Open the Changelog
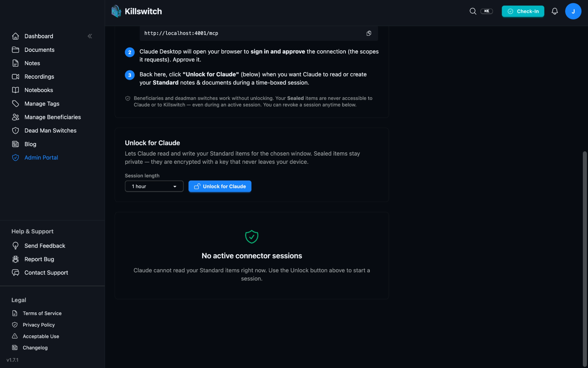The image size is (588, 368). click(x=35, y=347)
